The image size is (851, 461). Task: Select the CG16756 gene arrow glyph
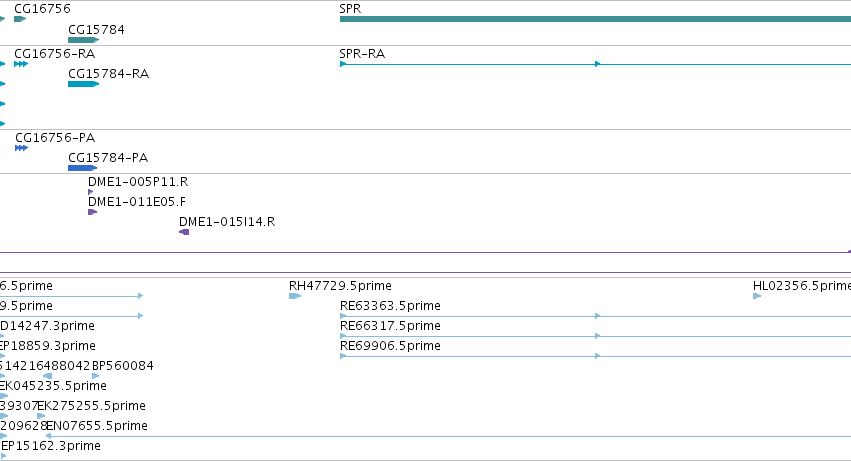click(20, 19)
